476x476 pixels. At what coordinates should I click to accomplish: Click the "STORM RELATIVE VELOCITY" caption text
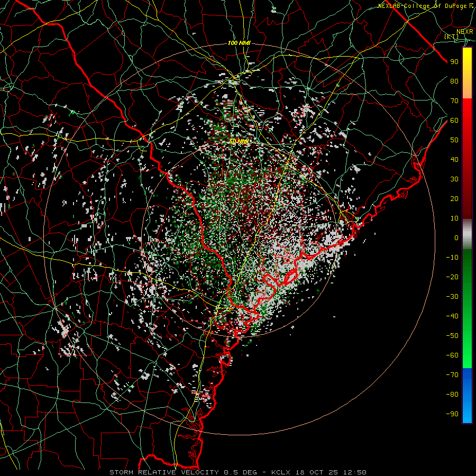(x=164, y=472)
